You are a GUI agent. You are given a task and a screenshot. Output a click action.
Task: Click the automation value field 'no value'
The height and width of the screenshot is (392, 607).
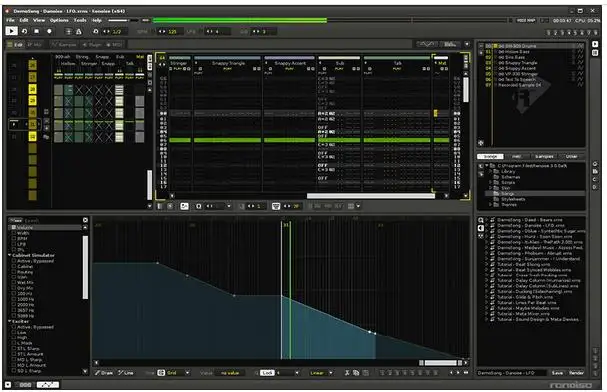[230, 373]
